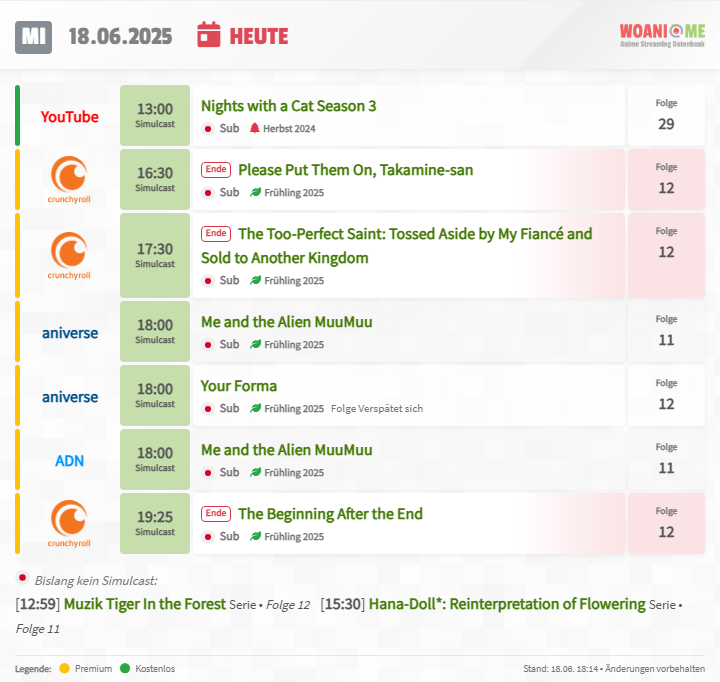Click the Ende badge before The Beginning After the End

pyautogui.click(x=216, y=513)
